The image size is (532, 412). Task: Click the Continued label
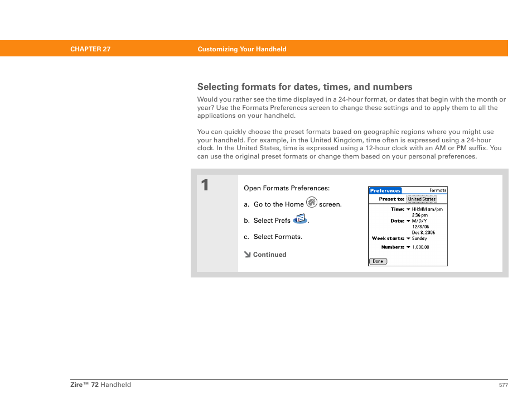click(x=270, y=255)
